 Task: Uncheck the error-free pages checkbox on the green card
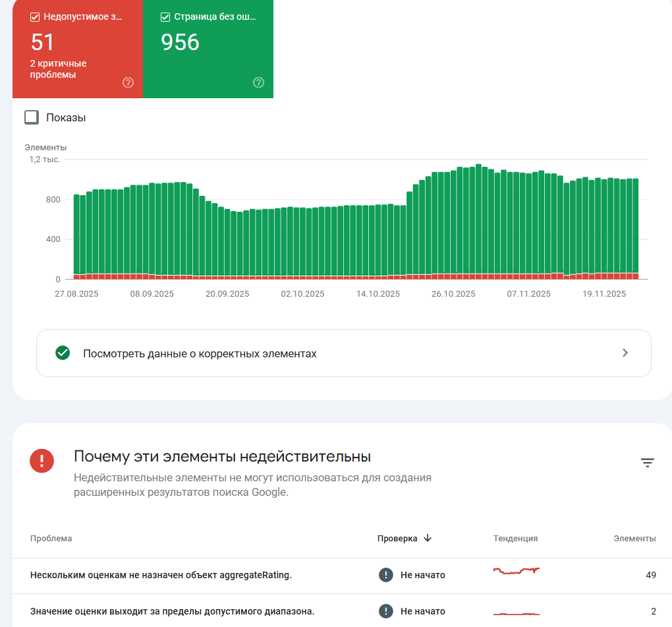pos(165,17)
